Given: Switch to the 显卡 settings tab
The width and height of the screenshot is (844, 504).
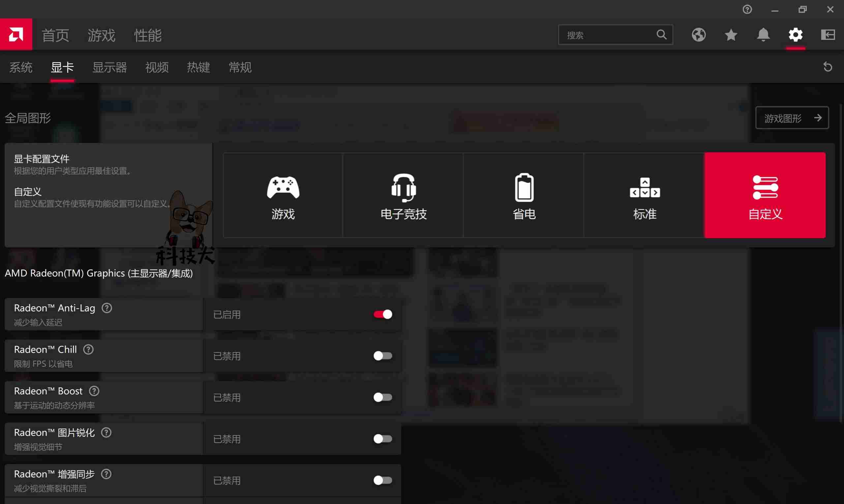Looking at the screenshot, I should click(x=62, y=67).
